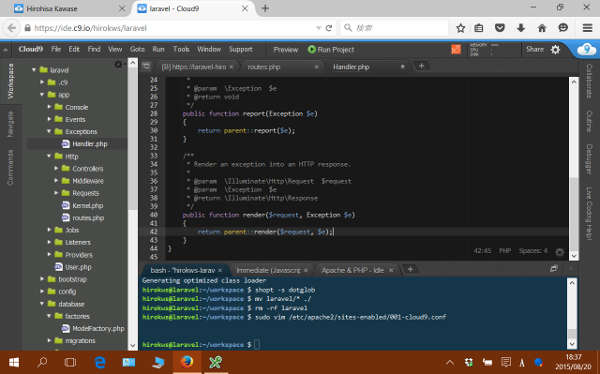
Task: Select Handler.php in the file tree
Action: pos(90,144)
